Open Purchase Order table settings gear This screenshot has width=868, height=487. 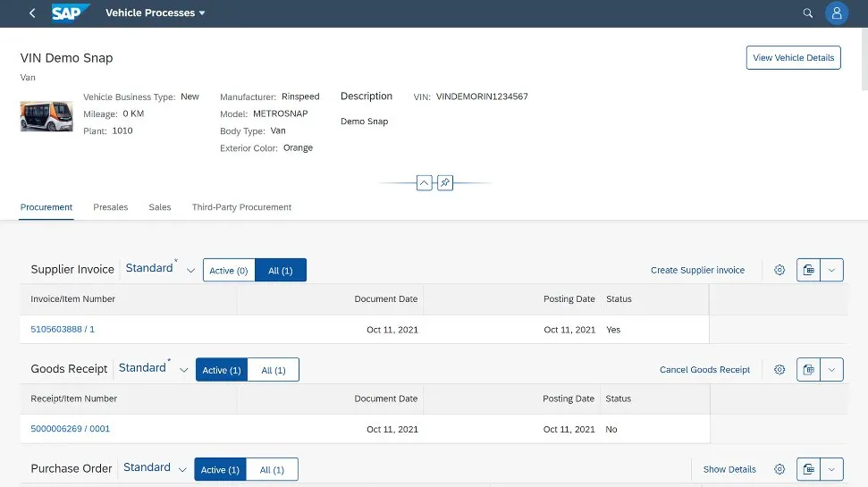click(780, 469)
